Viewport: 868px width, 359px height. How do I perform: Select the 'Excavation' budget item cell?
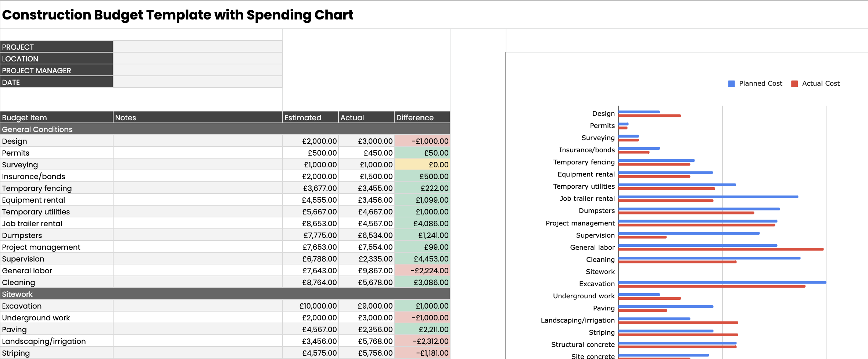[57, 306]
